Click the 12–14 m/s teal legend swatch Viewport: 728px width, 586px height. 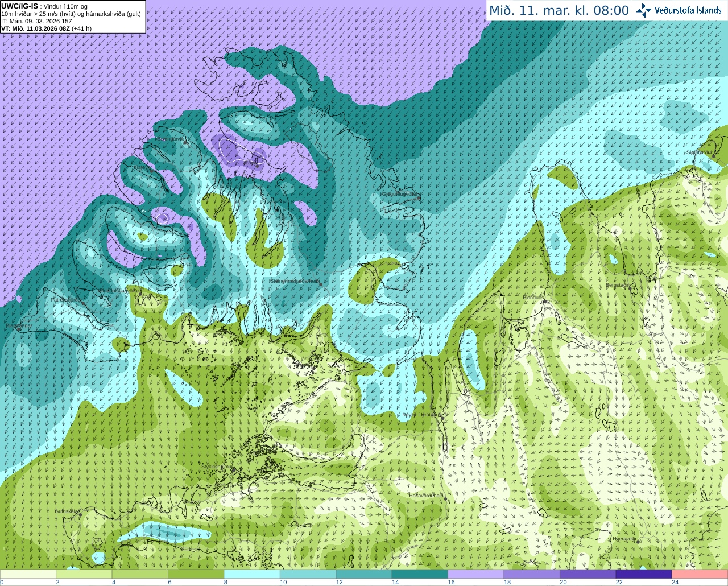point(364,574)
